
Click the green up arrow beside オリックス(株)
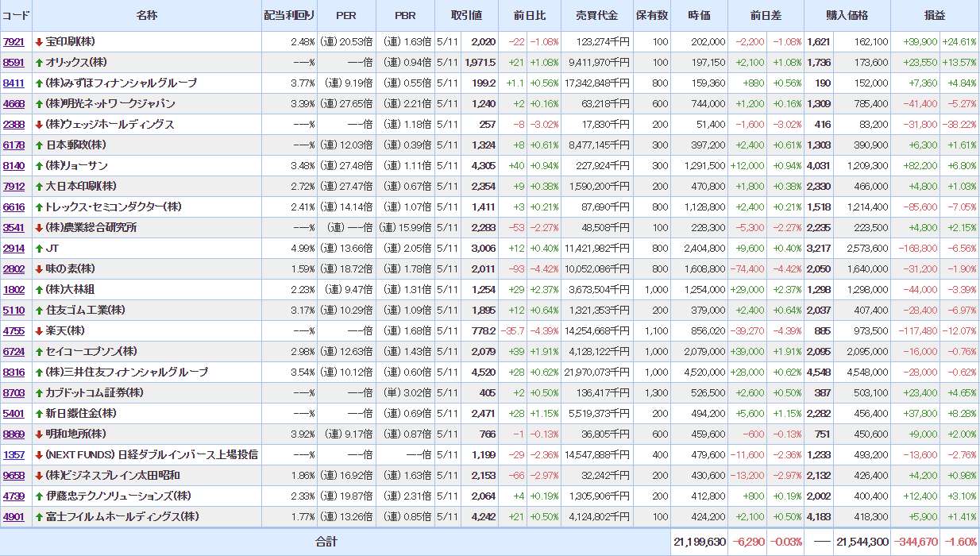point(38,62)
